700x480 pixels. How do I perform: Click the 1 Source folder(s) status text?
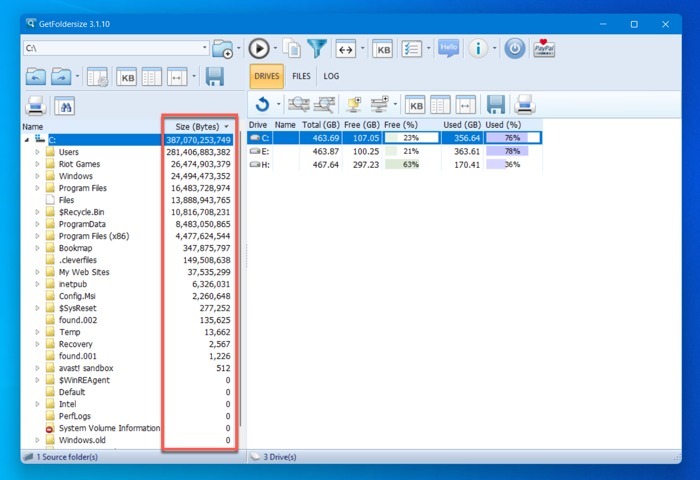coord(67,457)
